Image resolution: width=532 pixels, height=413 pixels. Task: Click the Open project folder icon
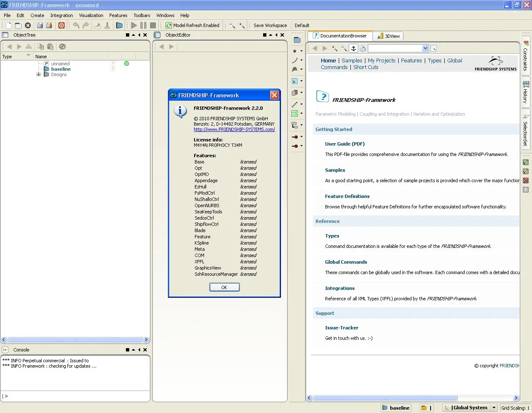click(18, 25)
